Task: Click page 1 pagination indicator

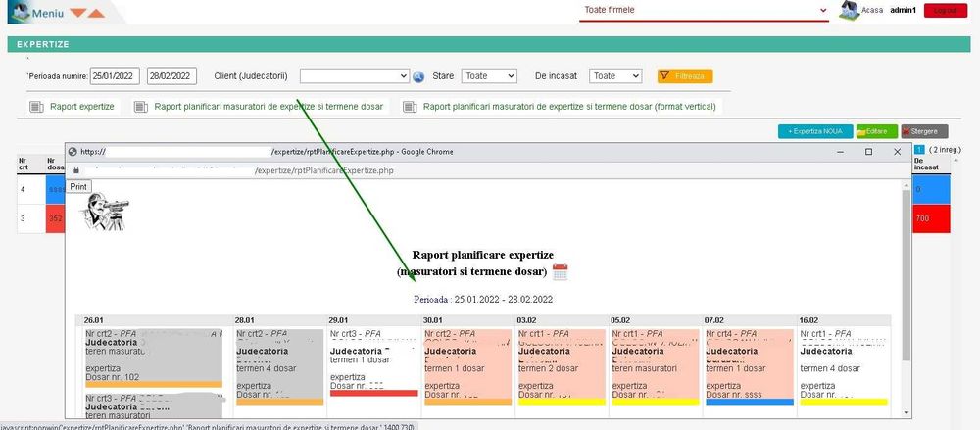Action: point(919,150)
